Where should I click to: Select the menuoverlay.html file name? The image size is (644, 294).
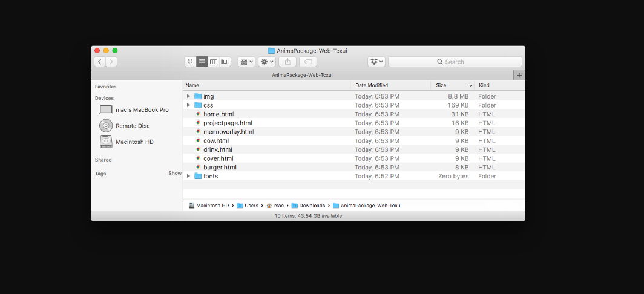pos(229,132)
